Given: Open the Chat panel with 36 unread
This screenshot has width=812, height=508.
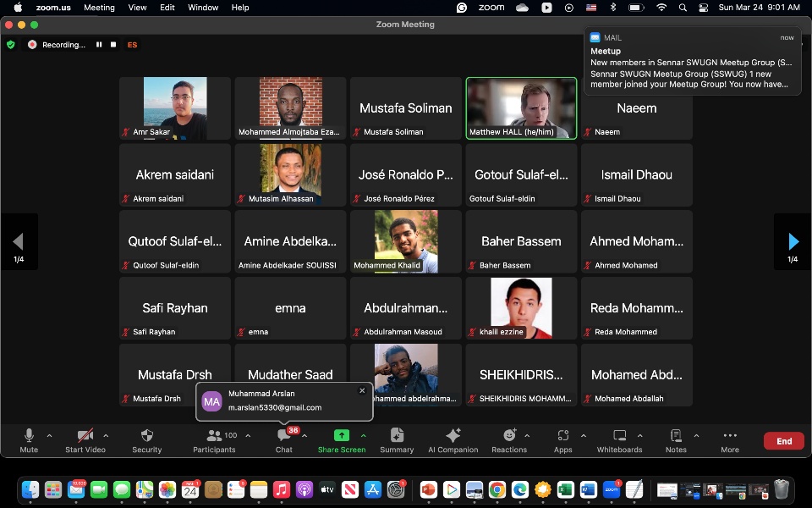Looking at the screenshot, I should 284,440.
